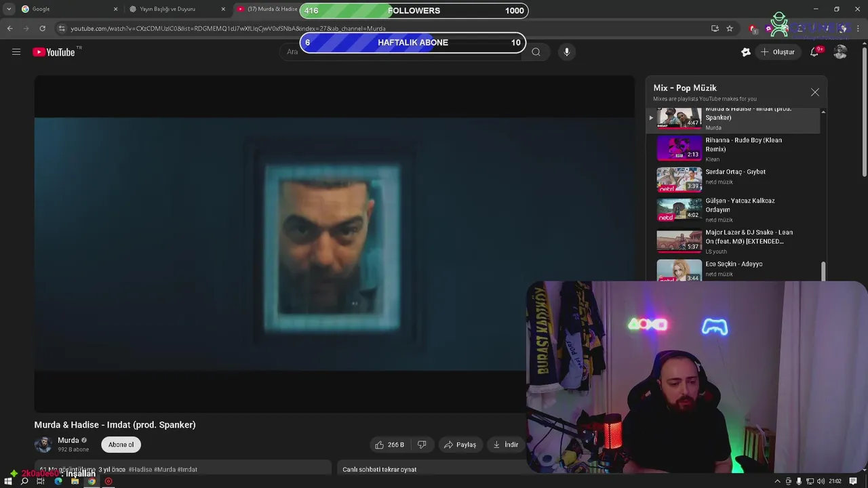Dislike the video with thumbs down
868x488 pixels.
(422, 445)
